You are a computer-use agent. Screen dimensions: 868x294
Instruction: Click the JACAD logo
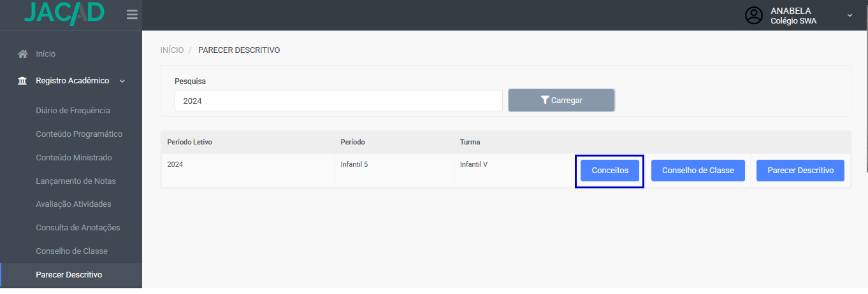[x=64, y=13]
